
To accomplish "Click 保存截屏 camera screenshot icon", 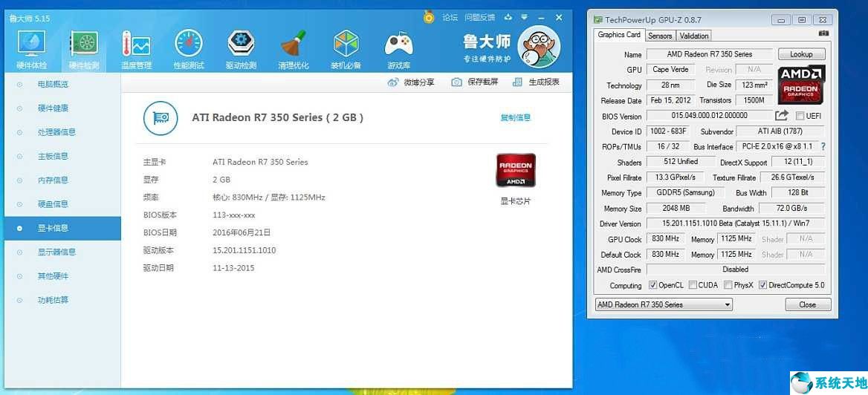I will pos(457,82).
